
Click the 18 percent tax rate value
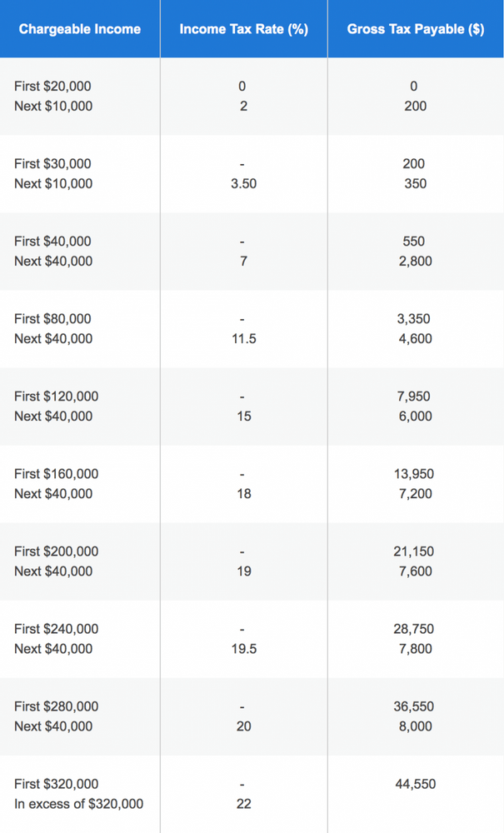pyautogui.click(x=243, y=494)
